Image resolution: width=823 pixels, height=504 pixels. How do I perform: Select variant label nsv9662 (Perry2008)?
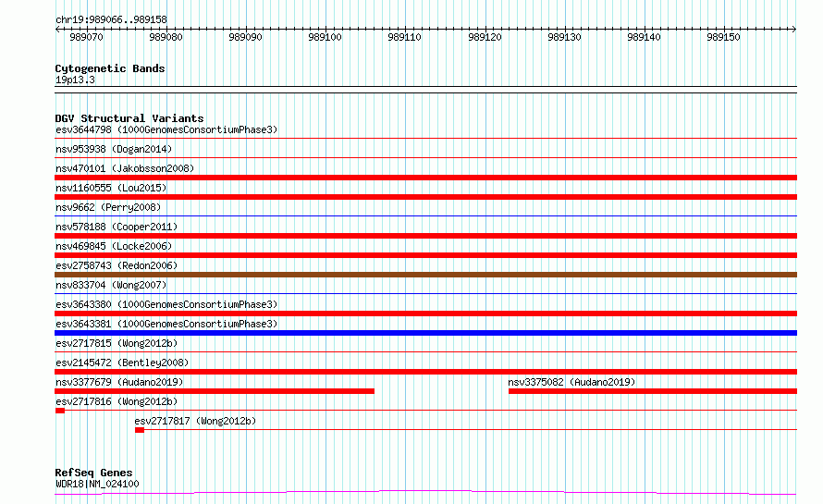tap(108, 207)
